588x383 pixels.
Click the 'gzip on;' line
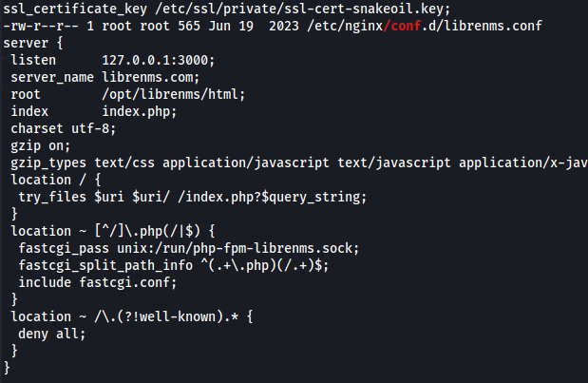pos(41,146)
